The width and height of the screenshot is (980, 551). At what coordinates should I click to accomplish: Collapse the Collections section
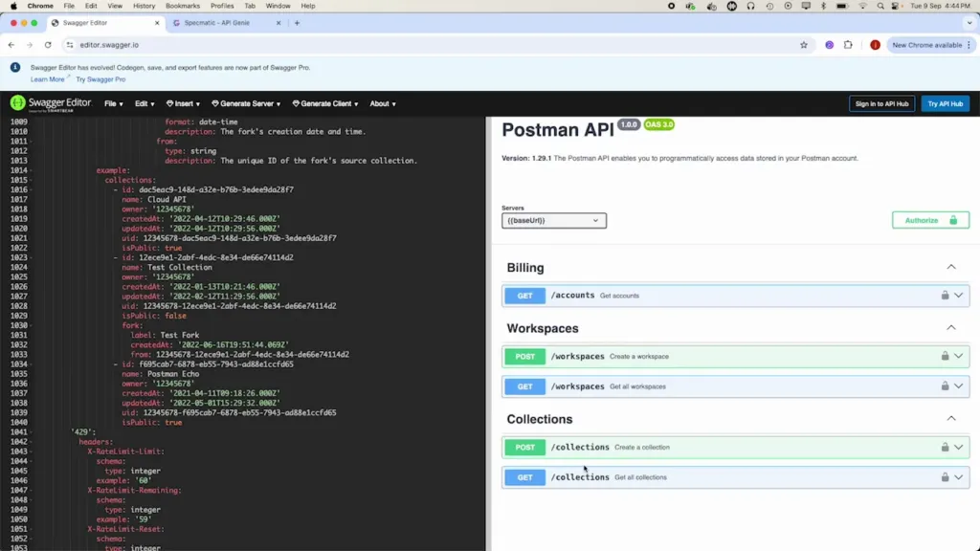[950, 419]
